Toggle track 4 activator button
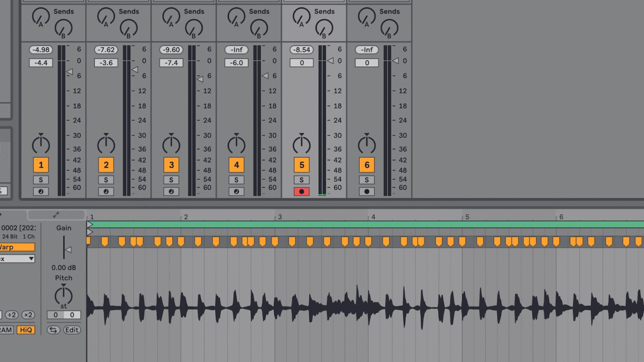 [236, 165]
